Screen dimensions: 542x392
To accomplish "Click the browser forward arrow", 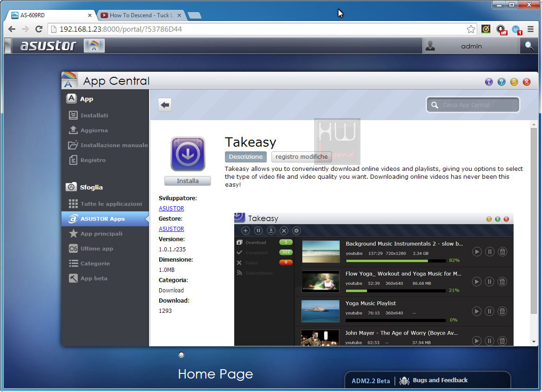I will tap(25, 29).
